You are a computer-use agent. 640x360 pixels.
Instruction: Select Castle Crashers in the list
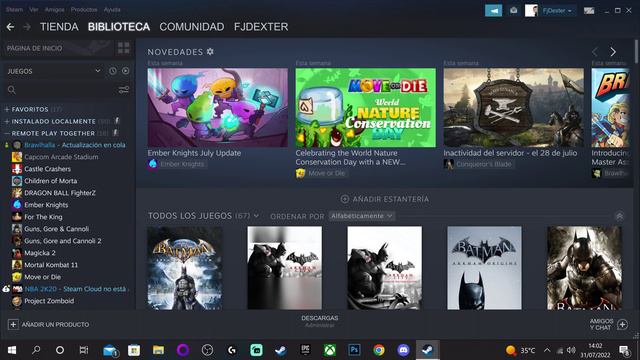point(47,169)
